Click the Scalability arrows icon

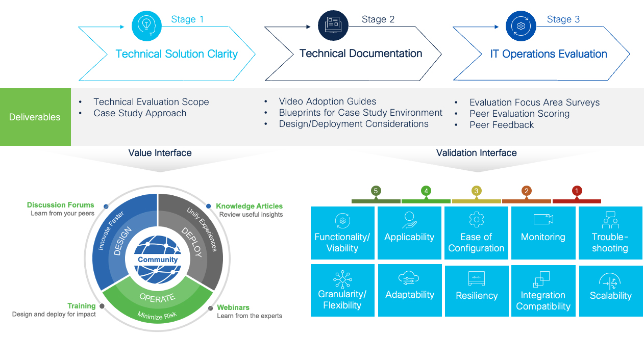tap(610, 281)
